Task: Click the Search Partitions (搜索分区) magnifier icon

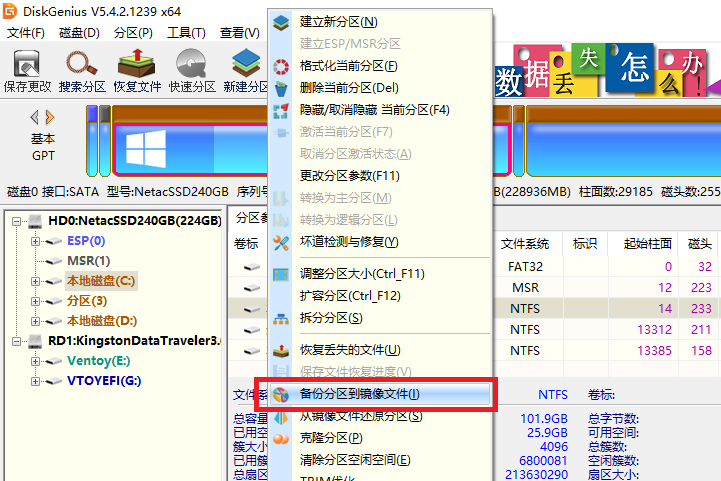Action: [x=81, y=63]
